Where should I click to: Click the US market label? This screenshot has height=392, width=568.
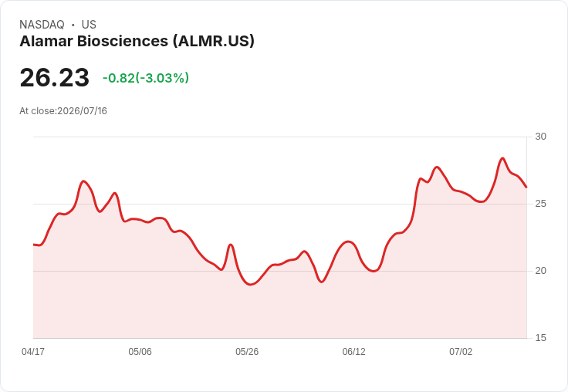(x=89, y=25)
